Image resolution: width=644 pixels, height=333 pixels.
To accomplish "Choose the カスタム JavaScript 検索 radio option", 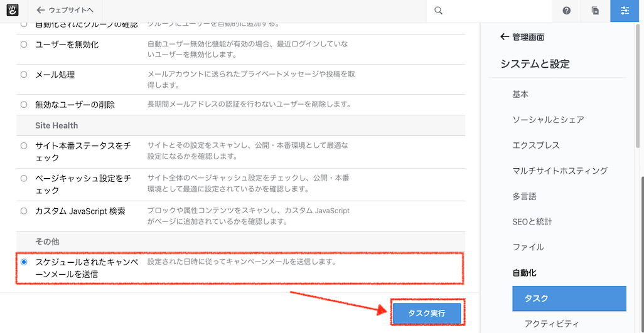I will click(24, 211).
